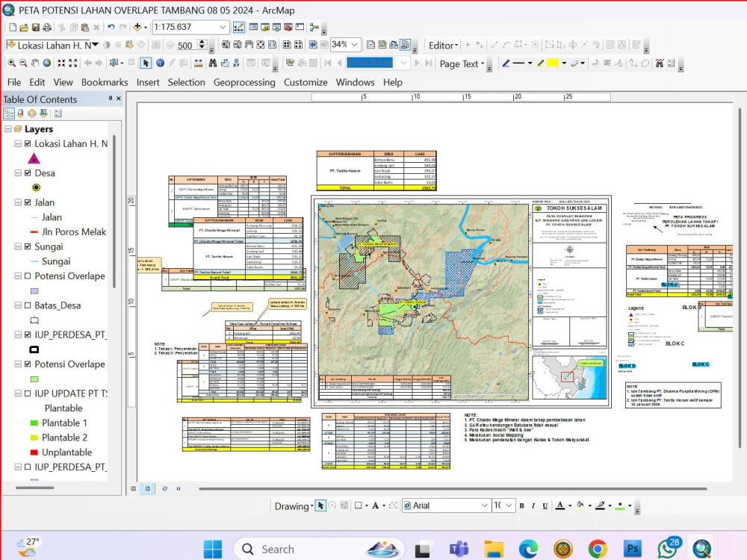This screenshot has width=747, height=560.
Task: Open the map scale 1:175.637 dropdown
Action: [x=223, y=27]
